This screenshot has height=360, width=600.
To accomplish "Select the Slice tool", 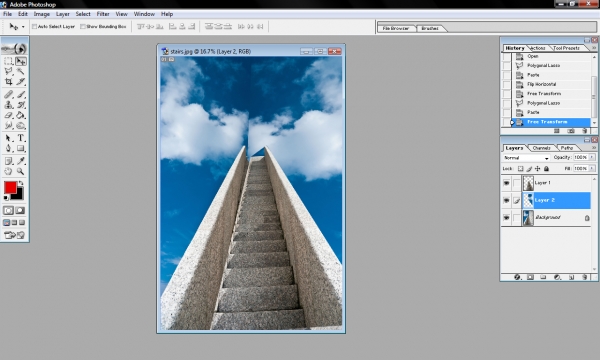I will 21,81.
